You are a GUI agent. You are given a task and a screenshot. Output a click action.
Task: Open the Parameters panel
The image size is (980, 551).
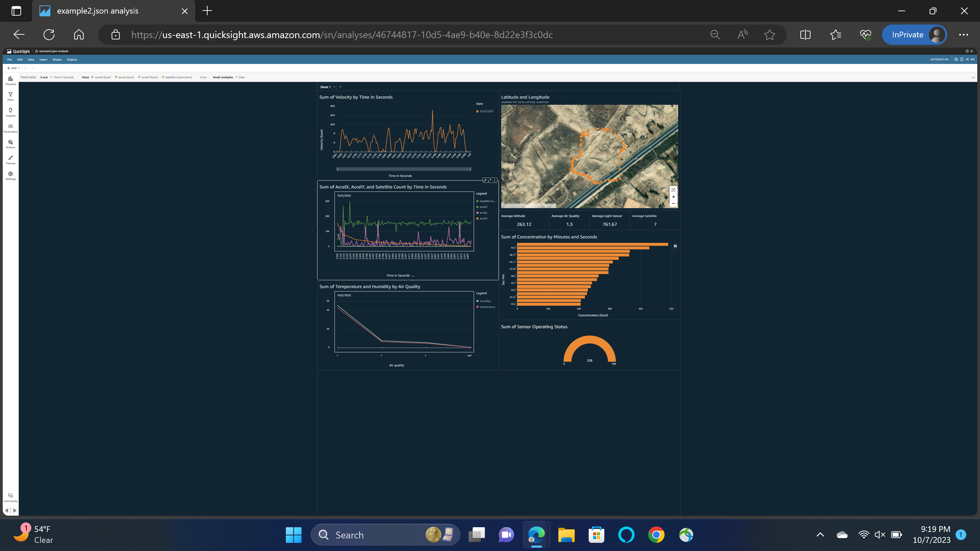click(x=10, y=128)
